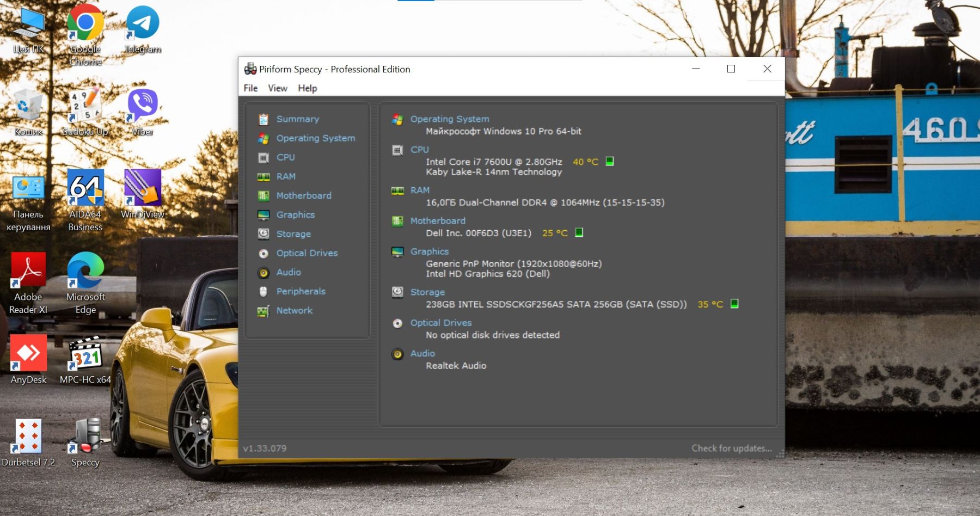Click the Graphics heading link in summary
Screen dimensions: 980x516
pyautogui.click(x=430, y=251)
